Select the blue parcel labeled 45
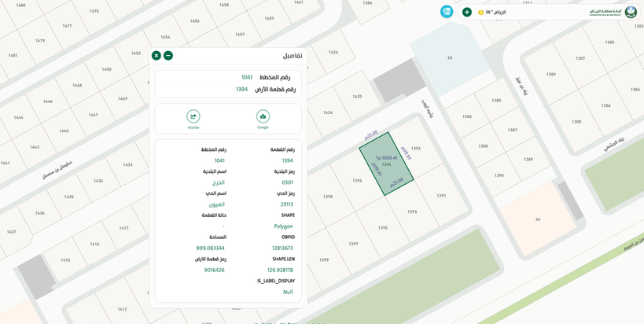 [449, 57]
